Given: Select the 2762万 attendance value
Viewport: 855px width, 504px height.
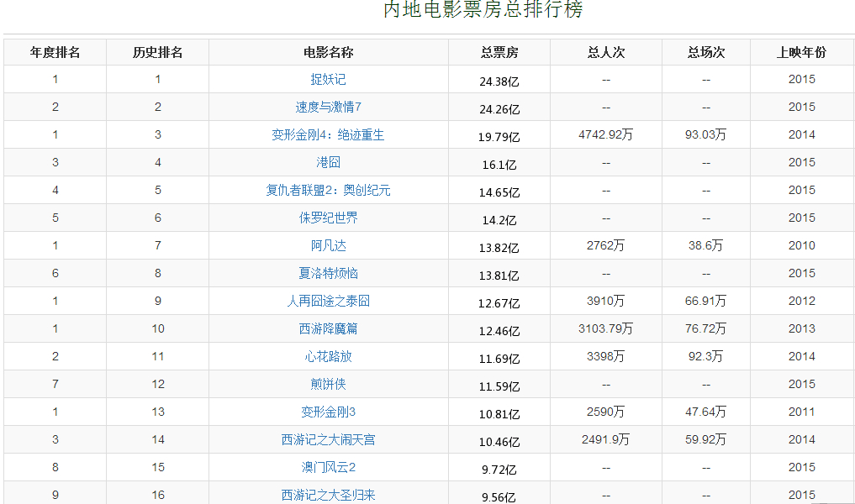Looking at the screenshot, I should [606, 246].
